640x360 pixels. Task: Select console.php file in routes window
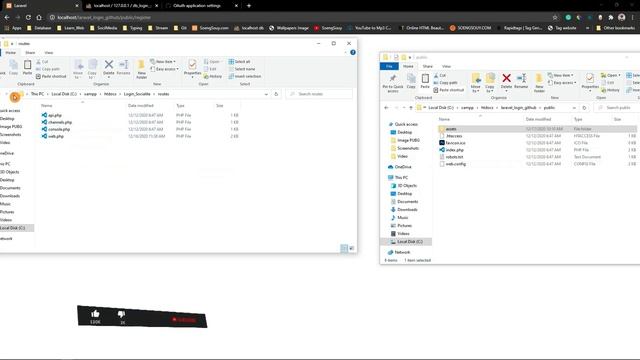pos(56,129)
